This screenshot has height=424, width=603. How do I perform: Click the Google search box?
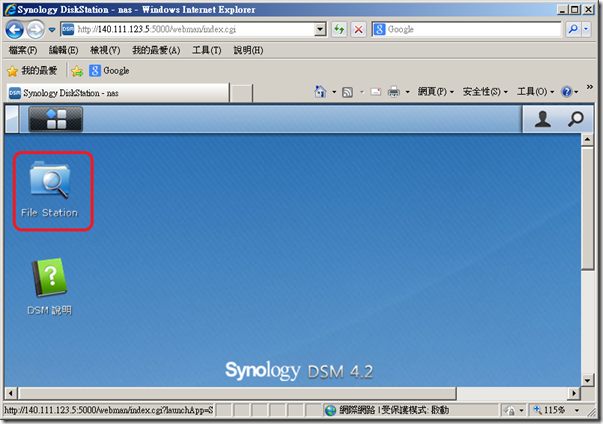click(x=466, y=29)
